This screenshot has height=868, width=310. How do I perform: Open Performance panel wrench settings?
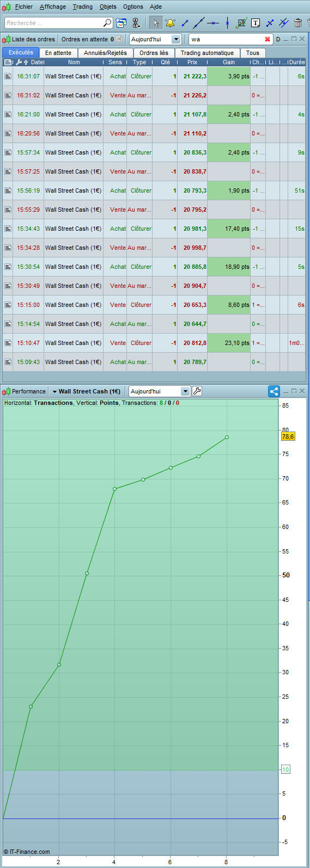pos(197,391)
